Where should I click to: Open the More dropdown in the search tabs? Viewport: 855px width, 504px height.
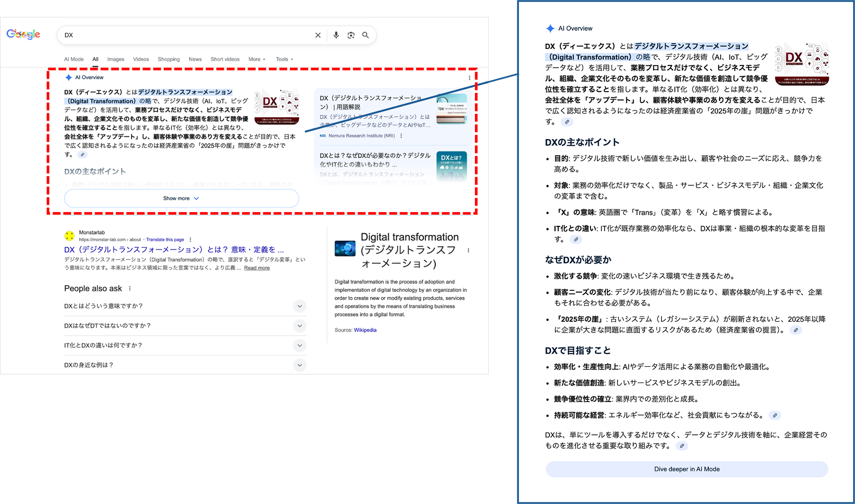click(256, 59)
